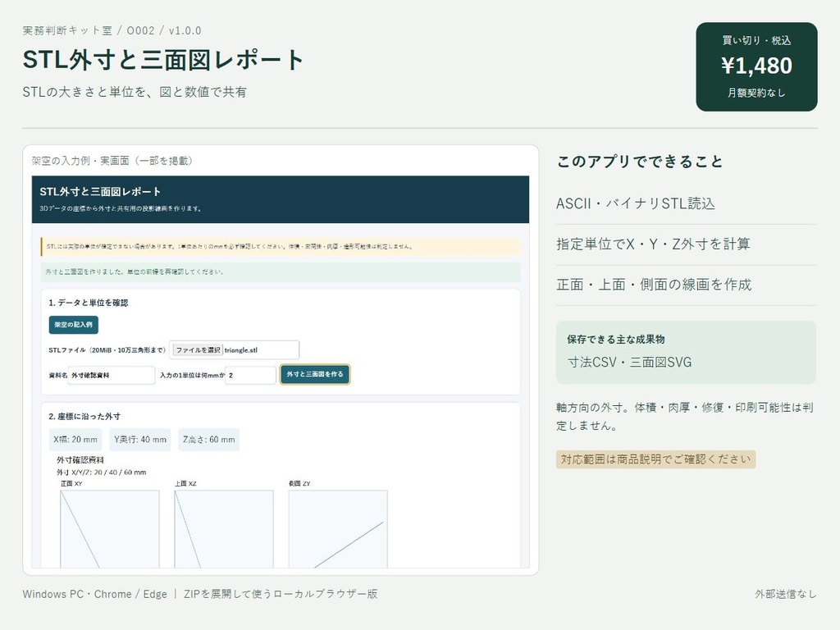Click the triangle.stl file name
The width and height of the screenshot is (840, 630).
[x=241, y=349]
